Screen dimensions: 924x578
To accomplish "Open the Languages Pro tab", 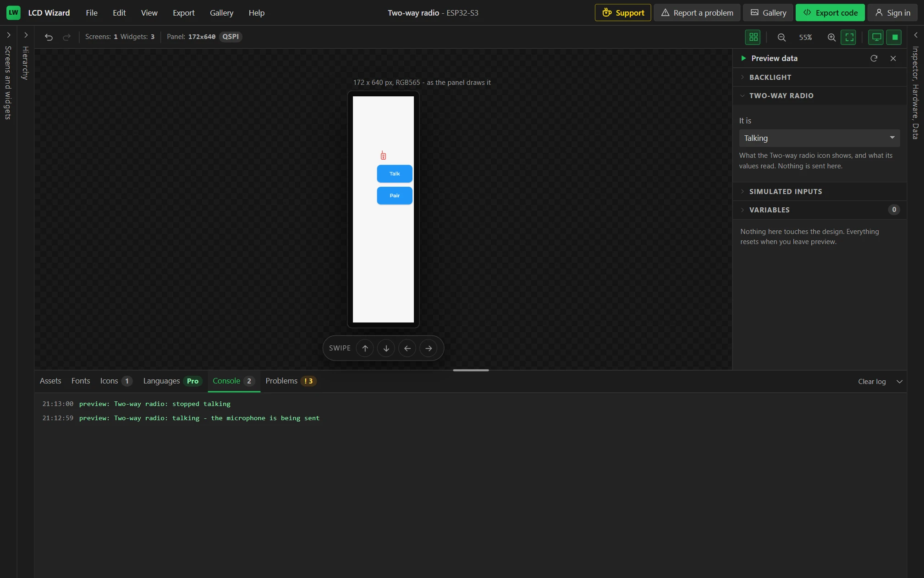I will [x=172, y=381].
